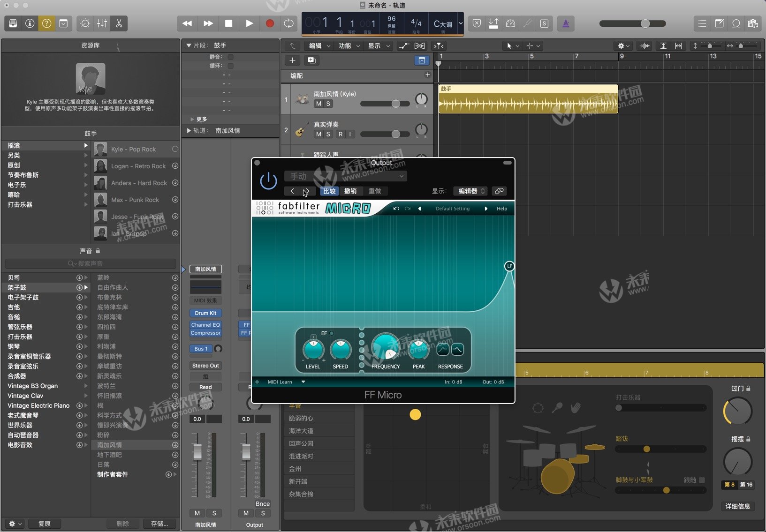Image resolution: width=766 pixels, height=532 pixels.
Task: Select 电子乐 drummer genre
Action: click(x=46, y=185)
